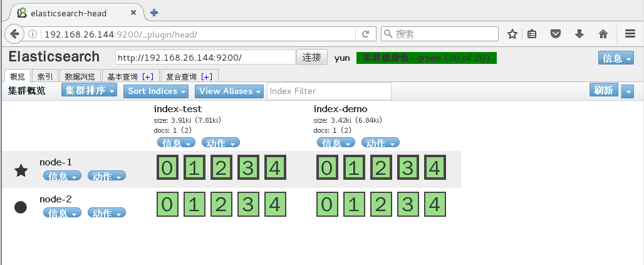Select shard 0 of index-demo on node-1

[x=327, y=168]
